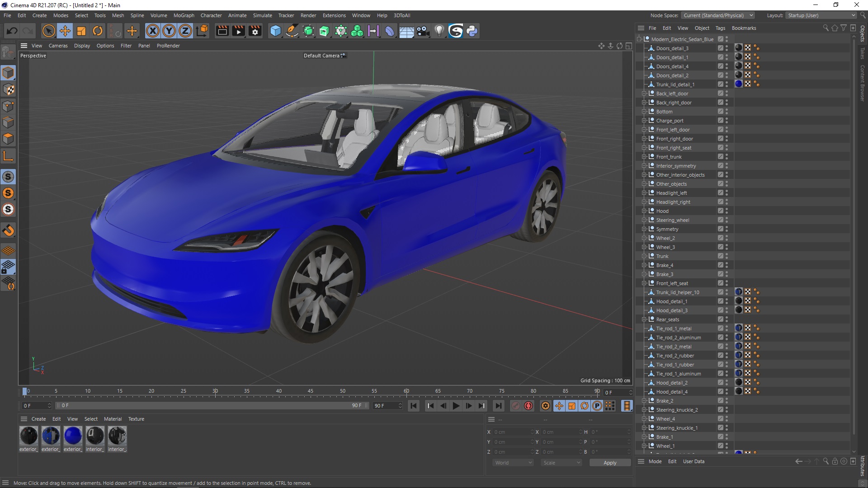Select first exterior material thumbnail

28,436
